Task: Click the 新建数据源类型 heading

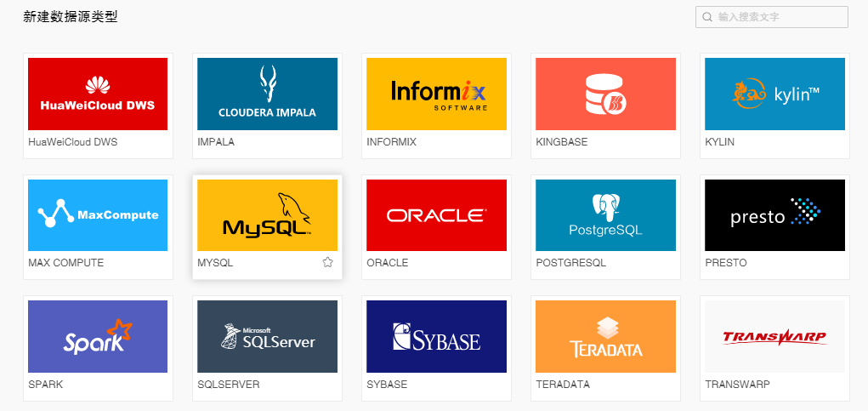Action: click(71, 17)
